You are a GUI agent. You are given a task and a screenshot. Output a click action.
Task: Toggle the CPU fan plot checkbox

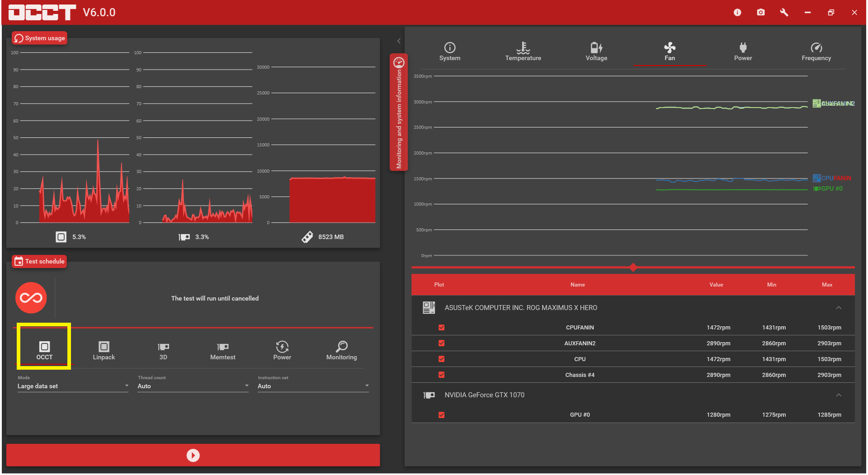point(442,359)
